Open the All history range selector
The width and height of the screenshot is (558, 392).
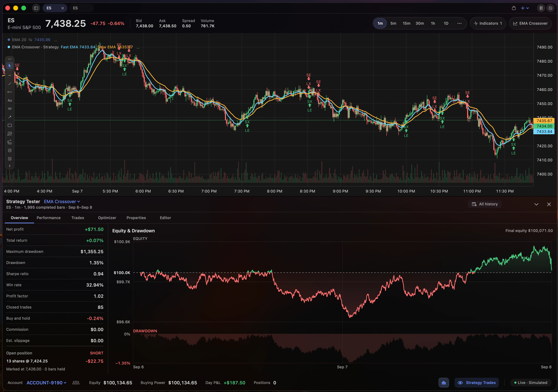point(485,204)
